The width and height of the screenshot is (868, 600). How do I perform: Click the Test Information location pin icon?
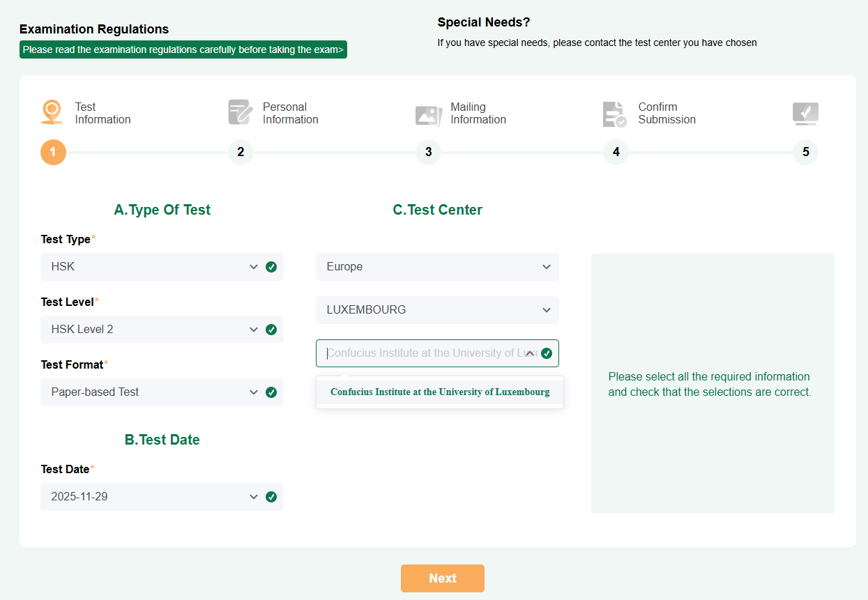click(x=52, y=112)
